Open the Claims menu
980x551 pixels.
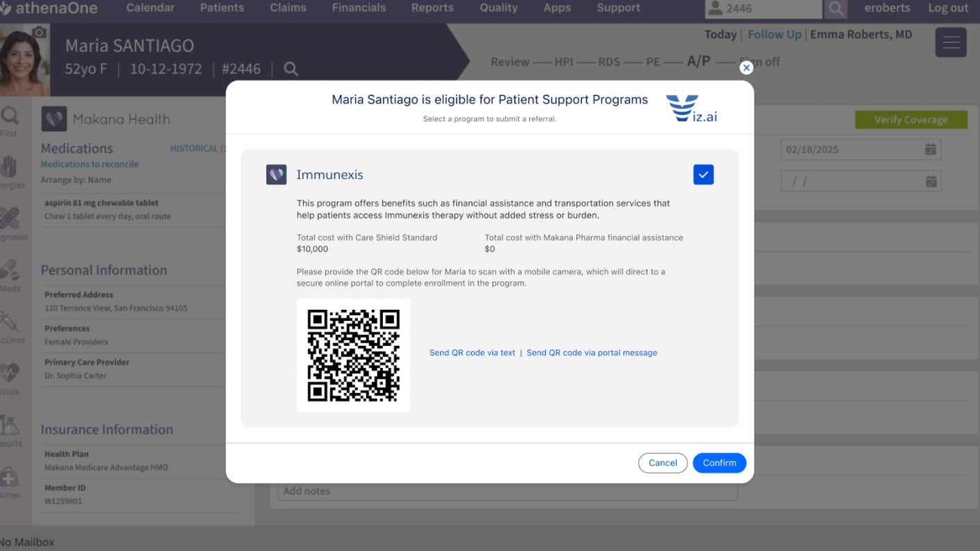tap(288, 8)
